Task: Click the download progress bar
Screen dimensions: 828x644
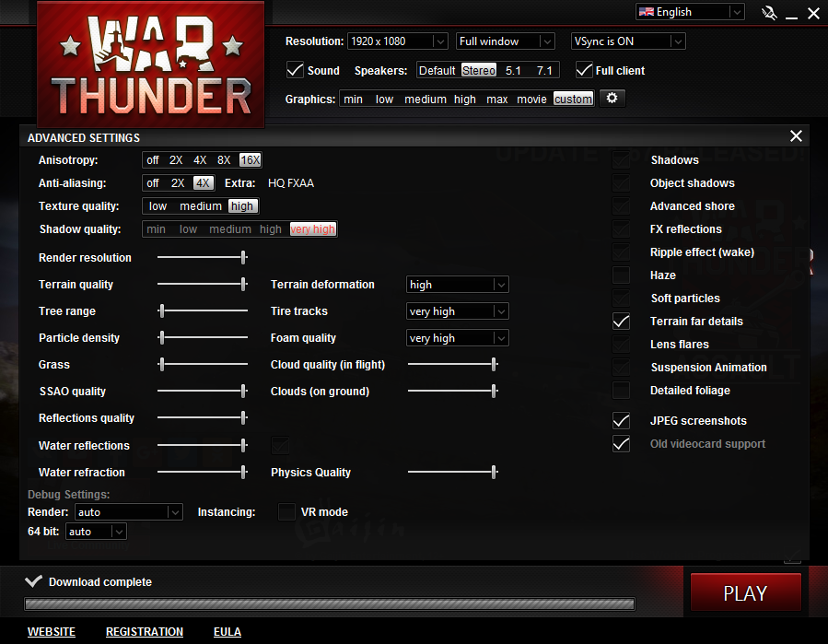Action: click(x=330, y=603)
